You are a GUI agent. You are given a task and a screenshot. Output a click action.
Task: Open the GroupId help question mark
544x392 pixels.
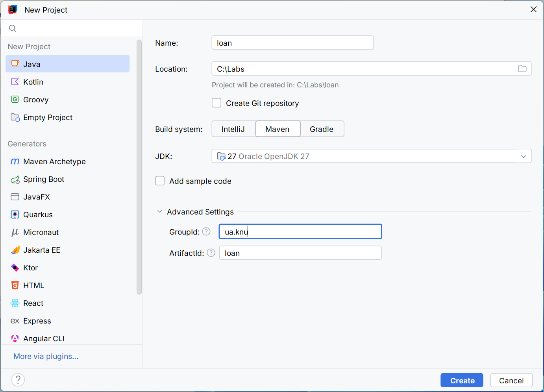(x=206, y=231)
